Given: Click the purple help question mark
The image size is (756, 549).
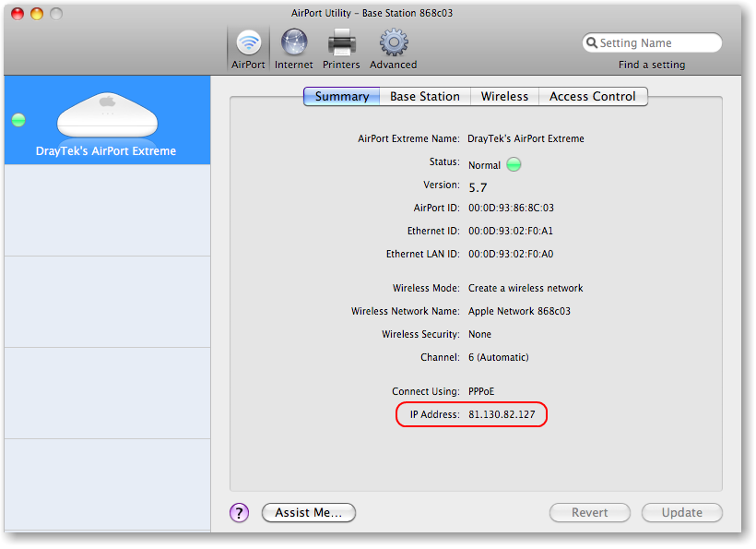Looking at the screenshot, I should [240, 513].
